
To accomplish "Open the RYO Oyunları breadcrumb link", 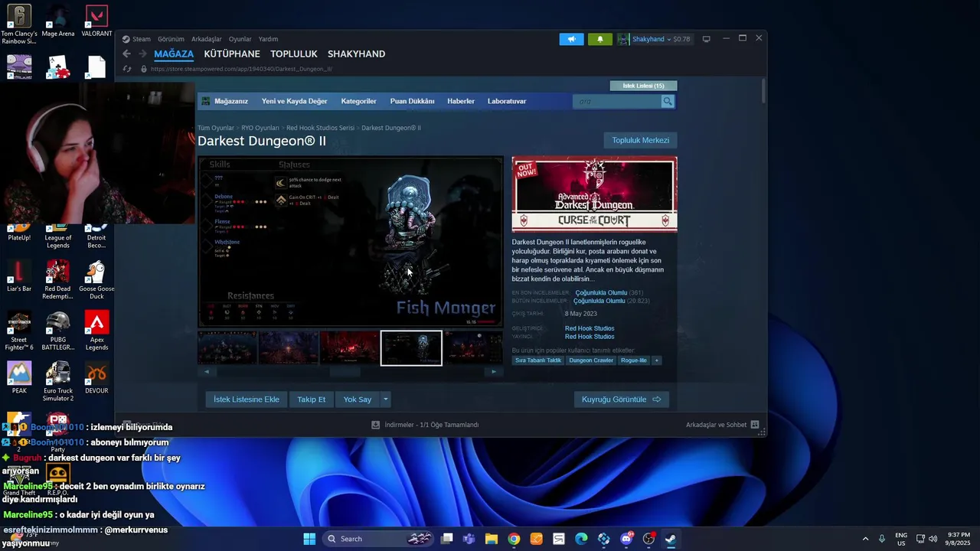I will click(260, 128).
